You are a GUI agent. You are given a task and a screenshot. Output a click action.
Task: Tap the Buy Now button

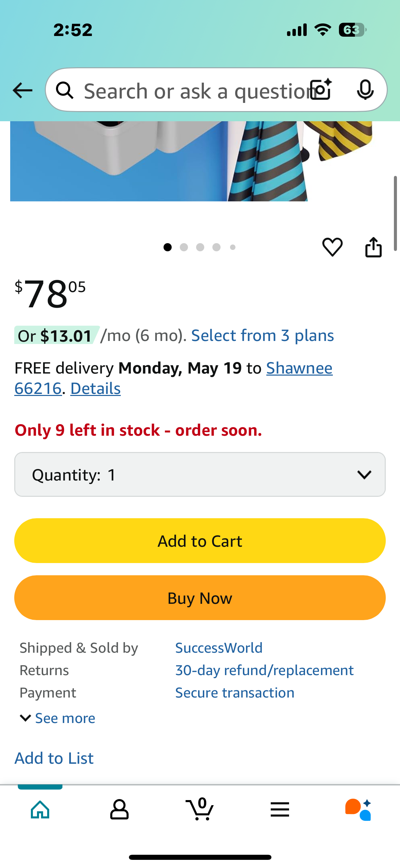pyautogui.click(x=200, y=598)
